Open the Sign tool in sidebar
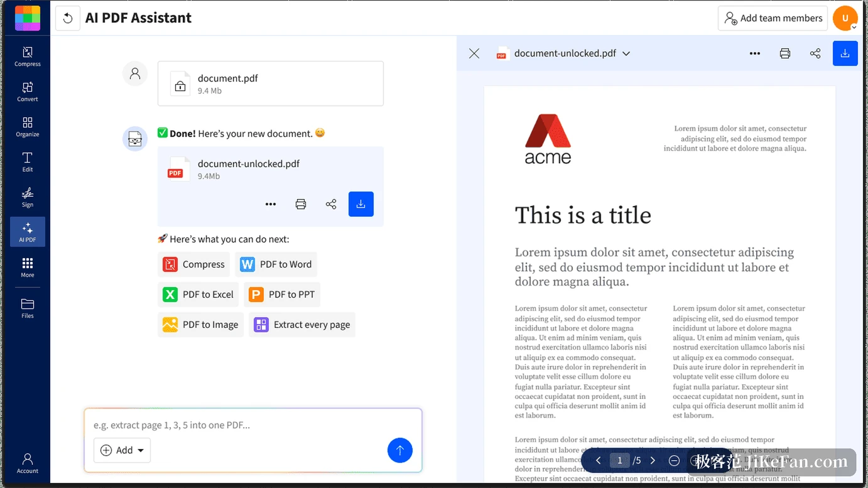This screenshot has width=868, height=488. coord(28,197)
